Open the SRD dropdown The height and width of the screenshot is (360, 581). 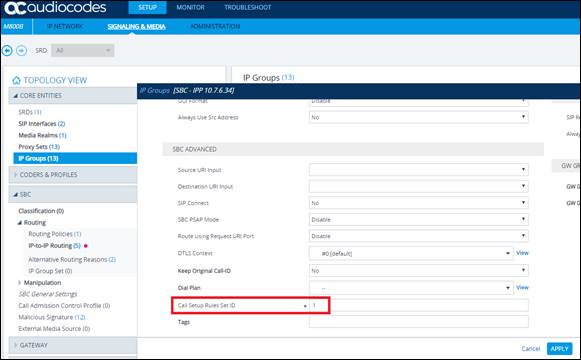point(83,50)
